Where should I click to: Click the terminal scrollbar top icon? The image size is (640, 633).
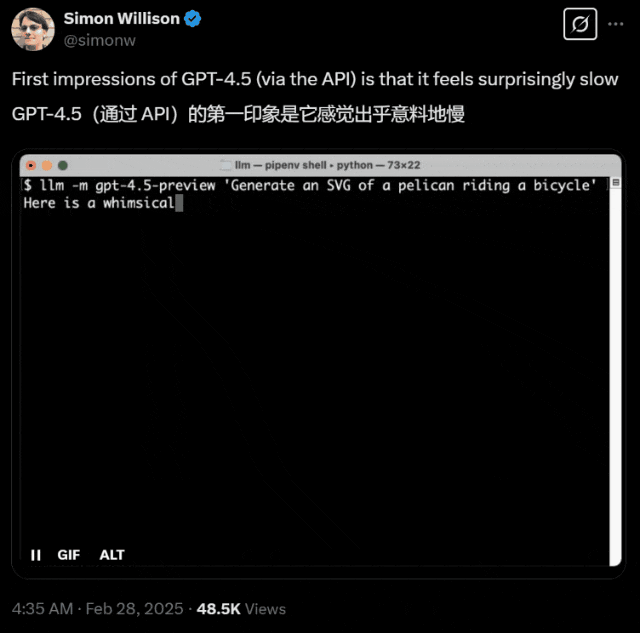[616, 182]
